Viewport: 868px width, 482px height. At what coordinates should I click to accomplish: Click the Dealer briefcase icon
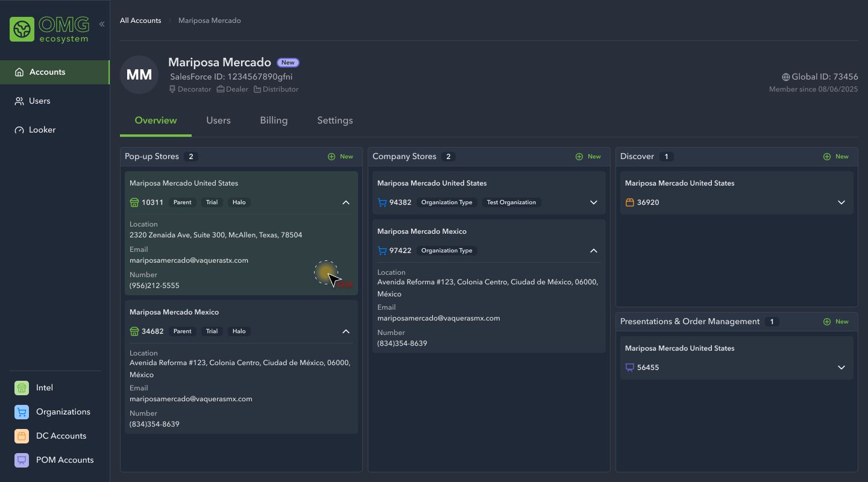tap(221, 89)
